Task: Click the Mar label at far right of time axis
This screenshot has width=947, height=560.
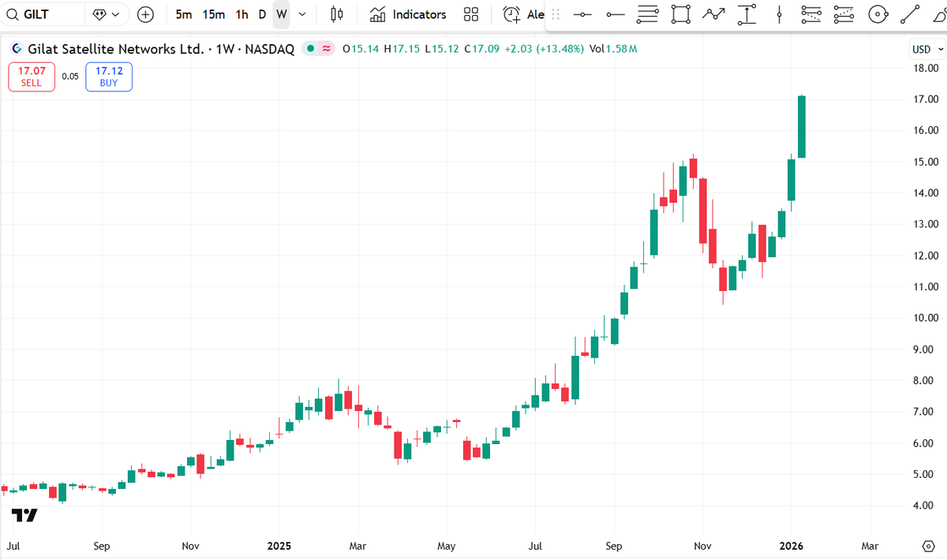Action: (x=870, y=546)
